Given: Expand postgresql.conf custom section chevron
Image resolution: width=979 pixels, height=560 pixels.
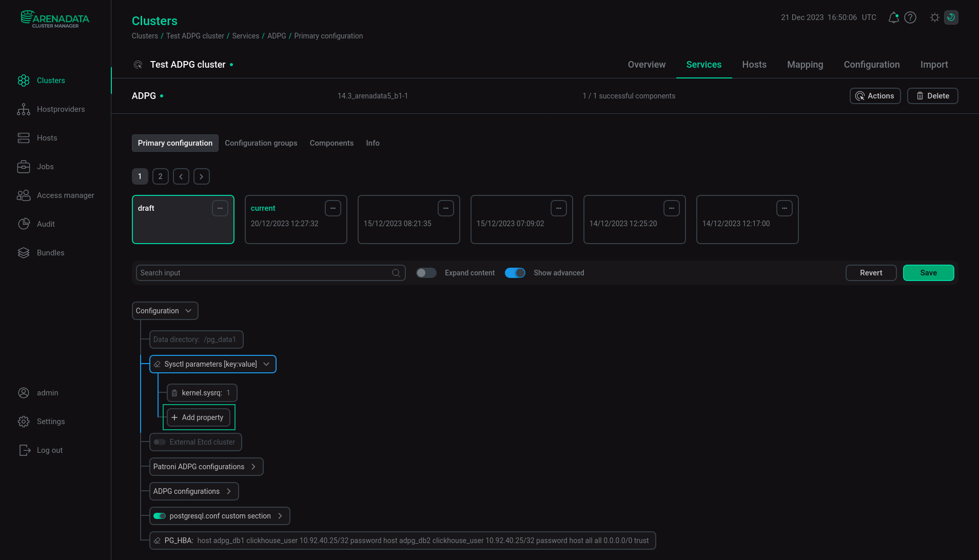Looking at the screenshot, I should pyautogui.click(x=280, y=516).
